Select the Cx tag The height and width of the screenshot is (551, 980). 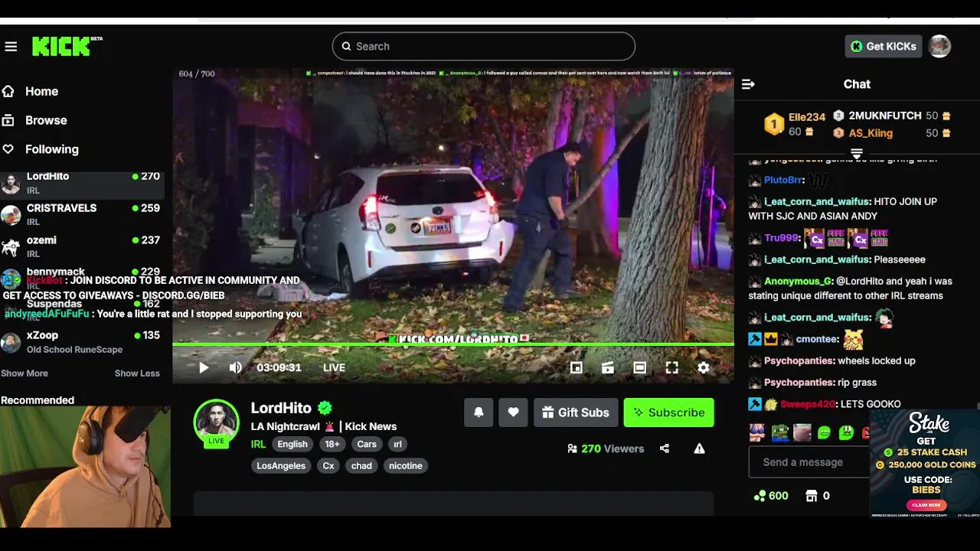(328, 465)
